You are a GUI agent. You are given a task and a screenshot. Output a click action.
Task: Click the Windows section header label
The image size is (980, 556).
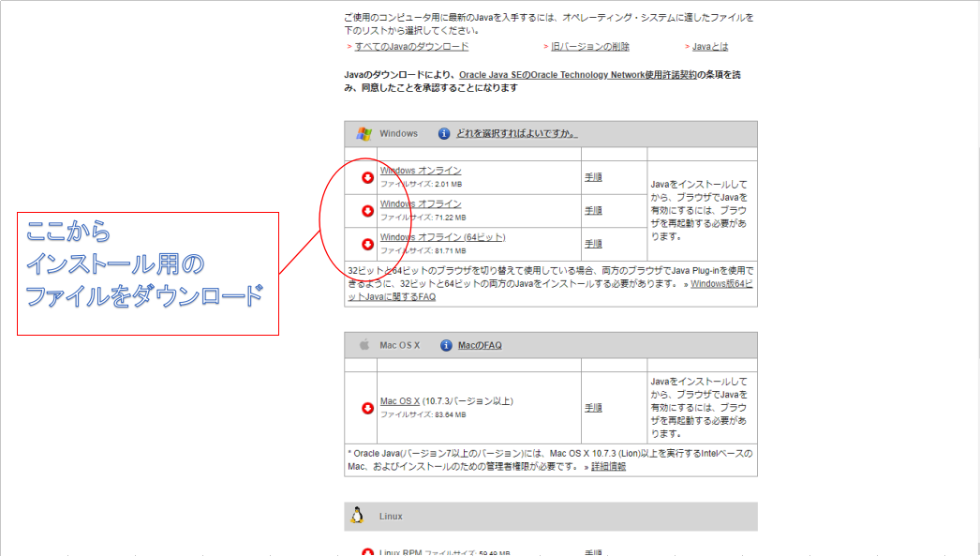coord(398,134)
